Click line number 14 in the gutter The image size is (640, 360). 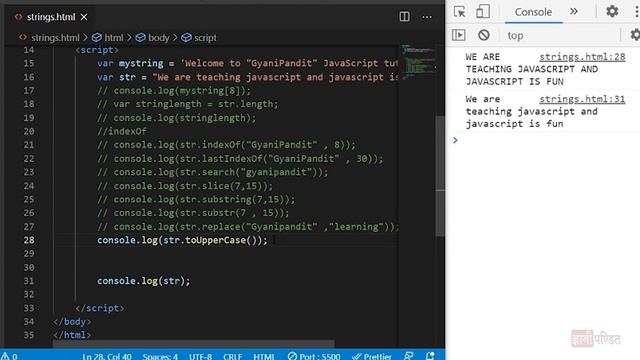tap(29, 50)
